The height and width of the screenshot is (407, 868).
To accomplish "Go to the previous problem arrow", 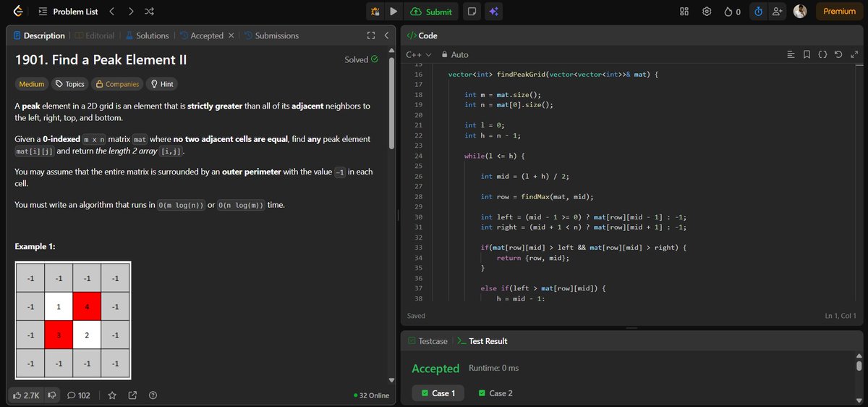I will click(111, 12).
